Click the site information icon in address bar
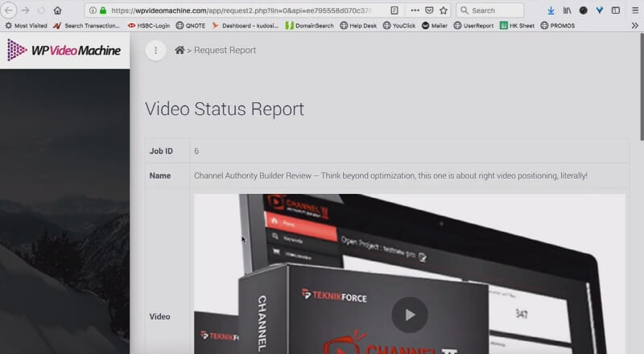Image resolution: width=644 pixels, height=354 pixels. point(93,10)
